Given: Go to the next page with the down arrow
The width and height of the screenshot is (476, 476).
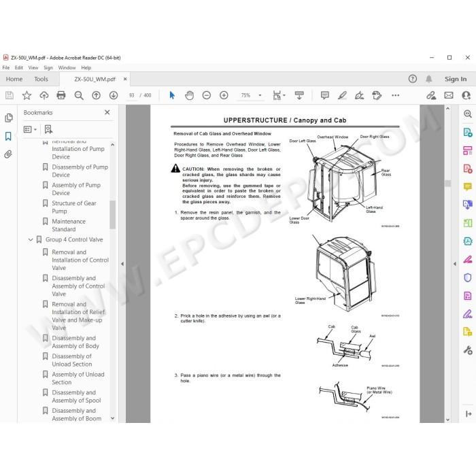Looking at the screenshot, I should coord(114,95).
